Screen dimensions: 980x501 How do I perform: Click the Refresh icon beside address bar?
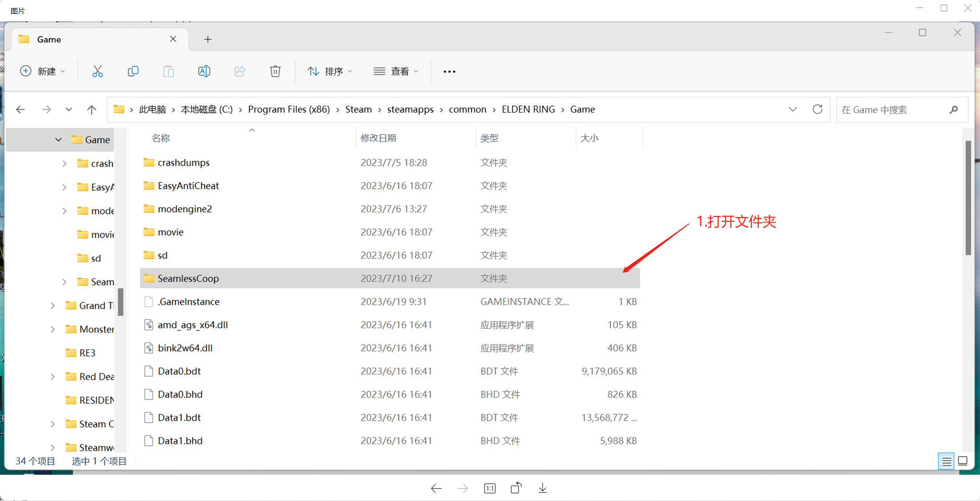tap(817, 110)
